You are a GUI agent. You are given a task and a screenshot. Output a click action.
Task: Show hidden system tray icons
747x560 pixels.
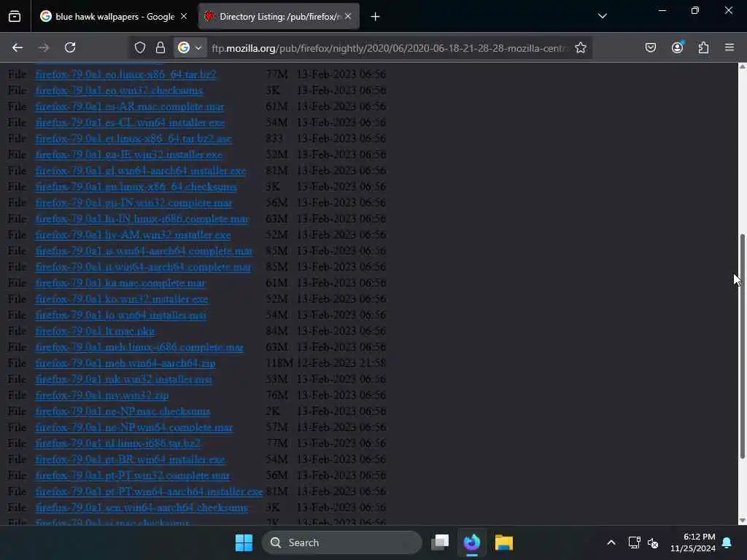pos(611,542)
